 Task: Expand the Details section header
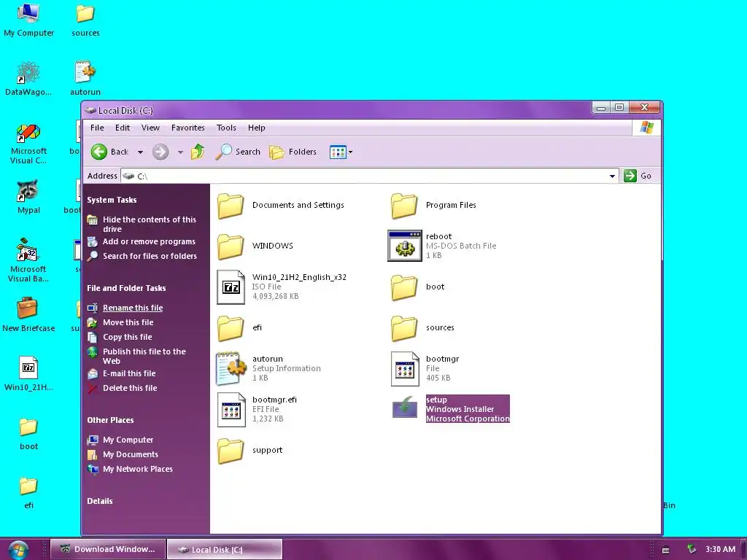tap(100, 501)
